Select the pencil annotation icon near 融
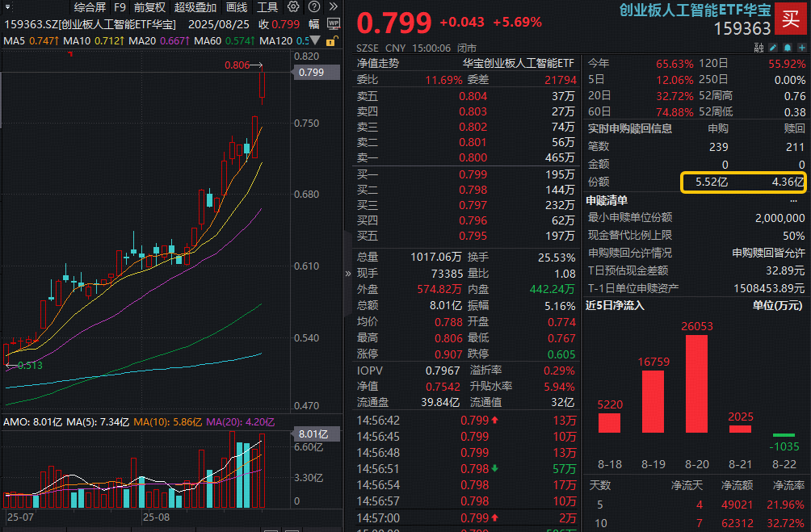 point(772,48)
